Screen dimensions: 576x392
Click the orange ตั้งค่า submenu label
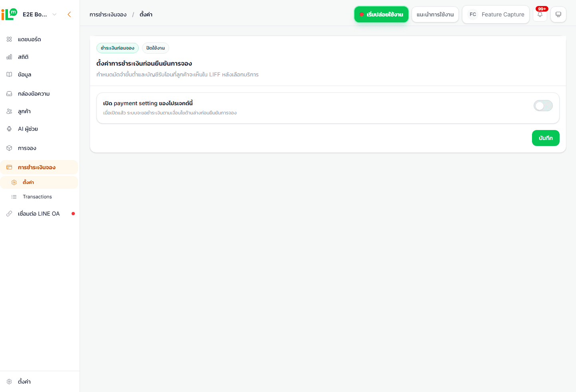click(28, 182)
